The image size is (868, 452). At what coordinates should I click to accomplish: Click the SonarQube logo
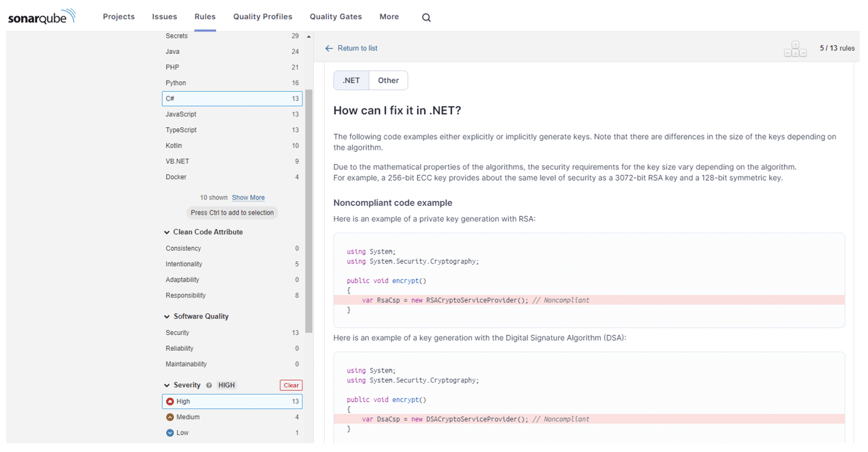(41, 17)
